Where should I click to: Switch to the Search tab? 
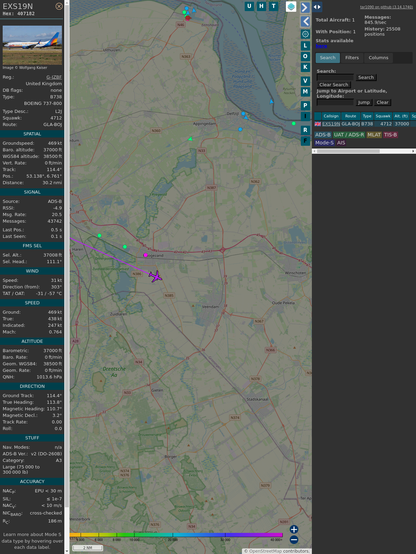[328, 58]
